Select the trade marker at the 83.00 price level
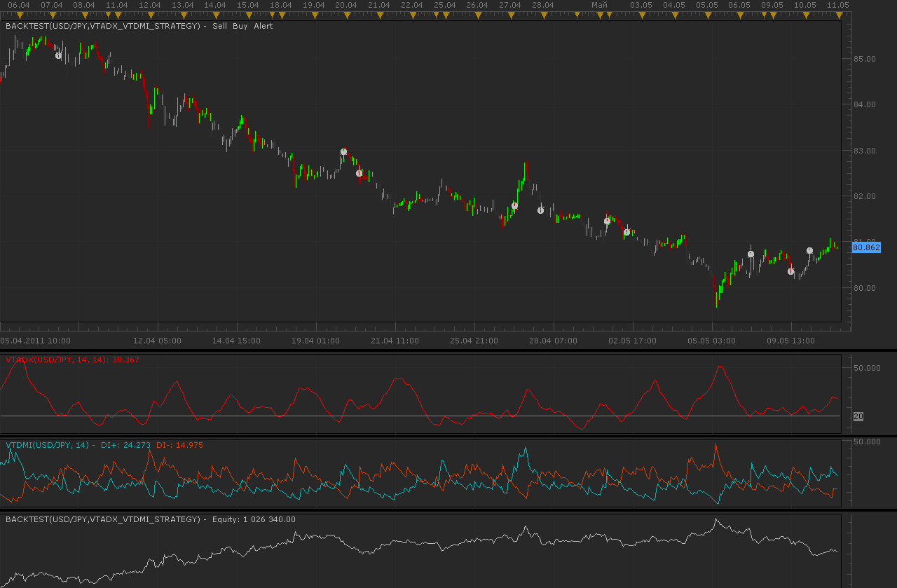 pyautogui.click(x=343, y=151)
